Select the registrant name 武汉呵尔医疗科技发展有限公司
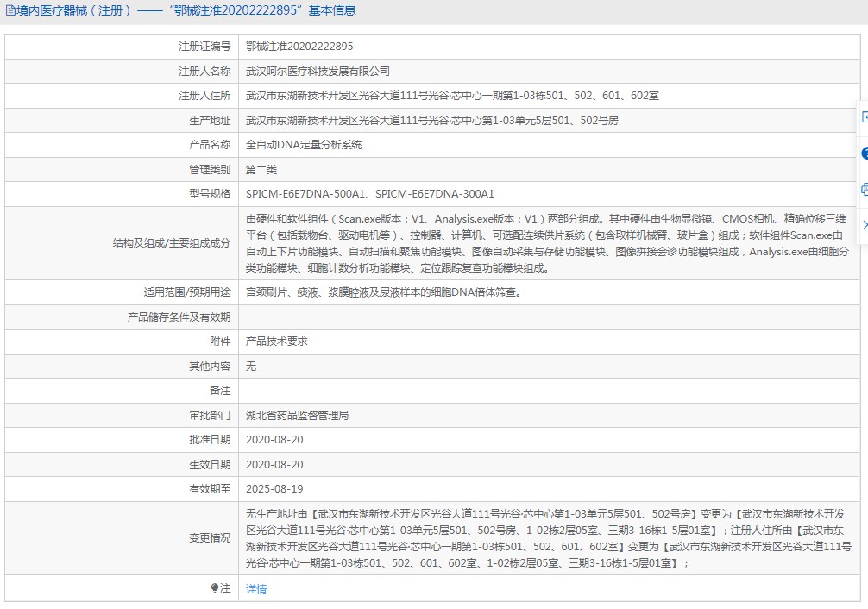The height and width of the screenshot is (609, 868). [318, 72]
